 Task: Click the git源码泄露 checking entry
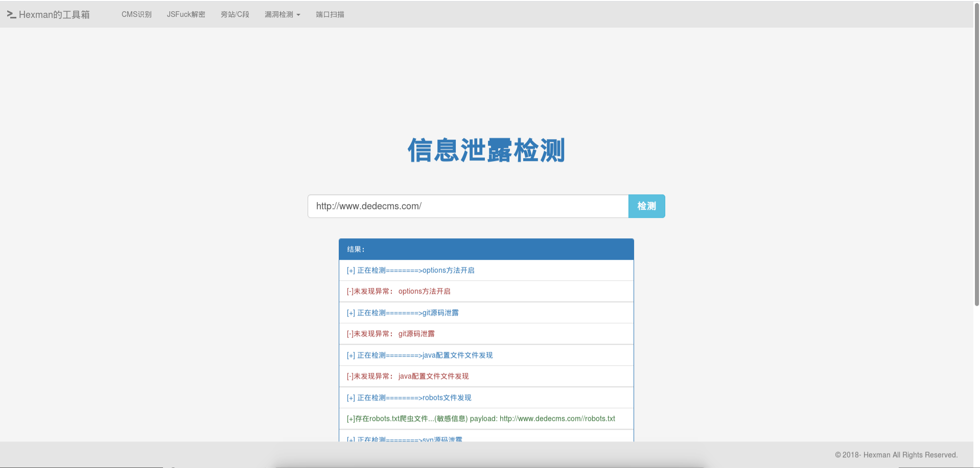403,313
